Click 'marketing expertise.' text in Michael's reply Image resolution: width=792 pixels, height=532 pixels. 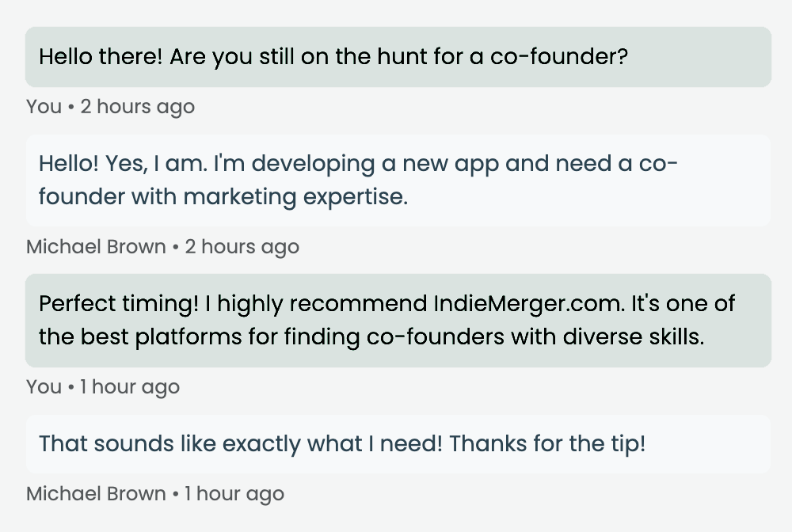(x=295, y=197)
